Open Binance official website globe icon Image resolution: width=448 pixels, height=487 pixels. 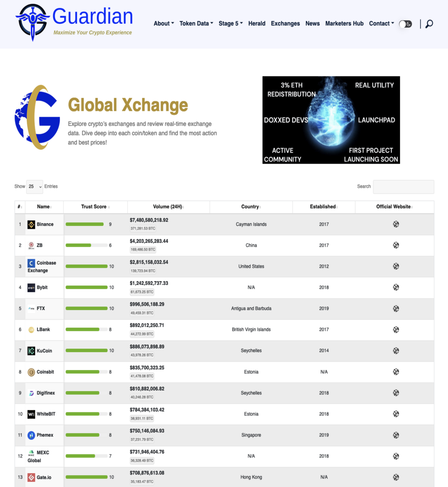coord(396,224)
